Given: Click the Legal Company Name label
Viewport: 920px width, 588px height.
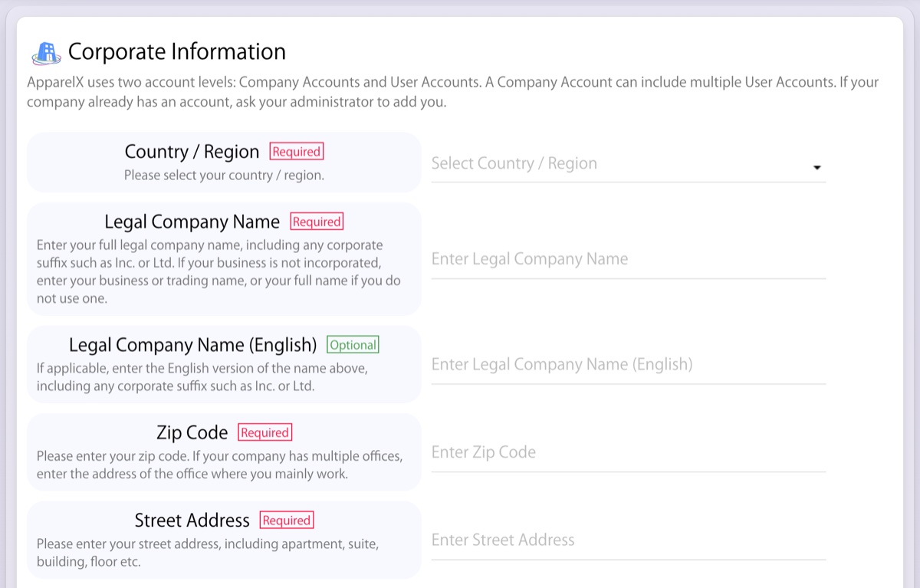Looking at the screenshot, I should tap(192, 222).
